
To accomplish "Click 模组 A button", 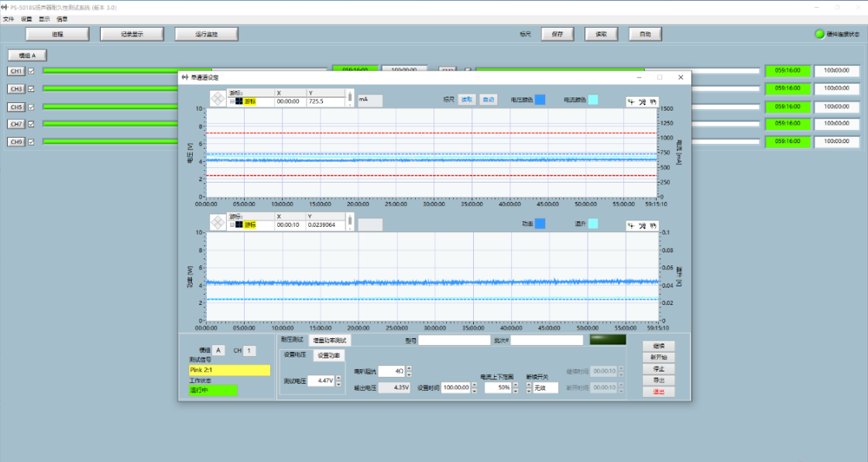I will click(x=27, y=55).
